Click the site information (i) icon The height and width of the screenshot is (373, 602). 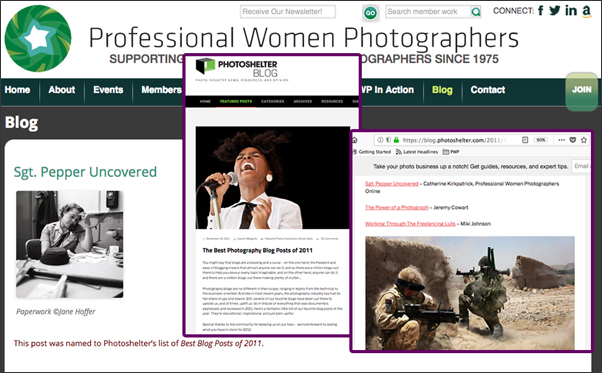tap(380, 140)
